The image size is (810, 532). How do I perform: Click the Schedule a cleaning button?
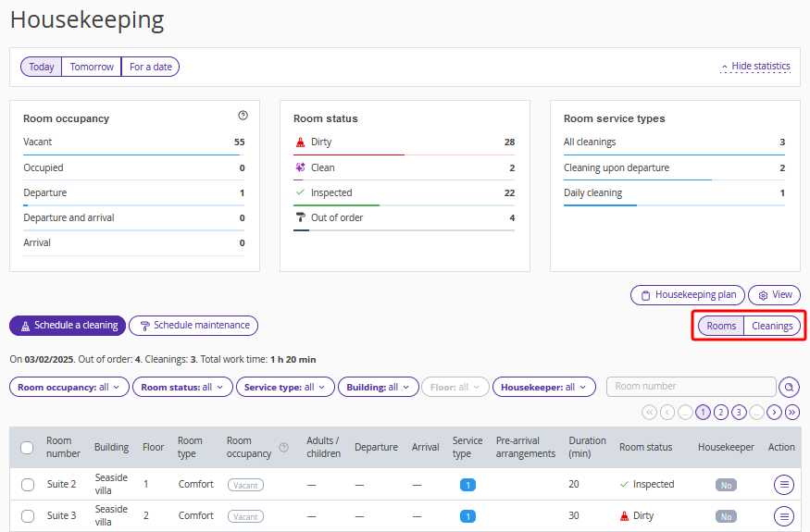tap(68, 326)
